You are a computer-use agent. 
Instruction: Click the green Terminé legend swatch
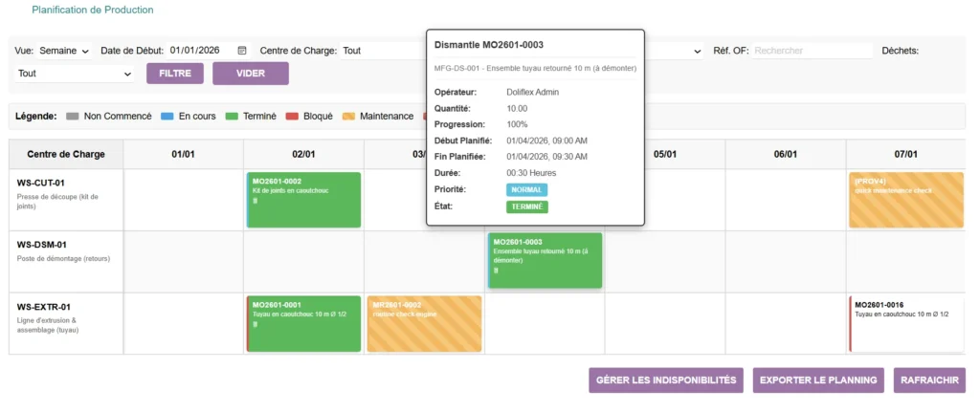[232, 116]
